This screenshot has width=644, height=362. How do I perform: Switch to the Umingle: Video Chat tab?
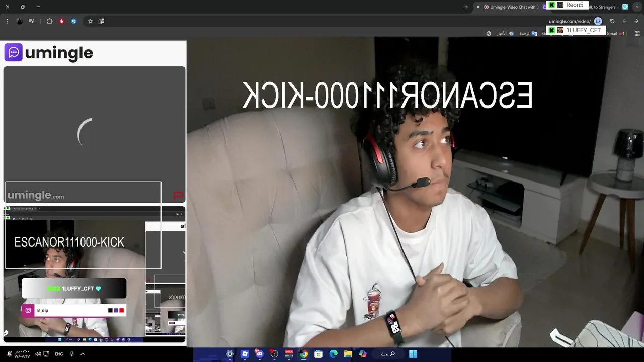tap(511, 7)
